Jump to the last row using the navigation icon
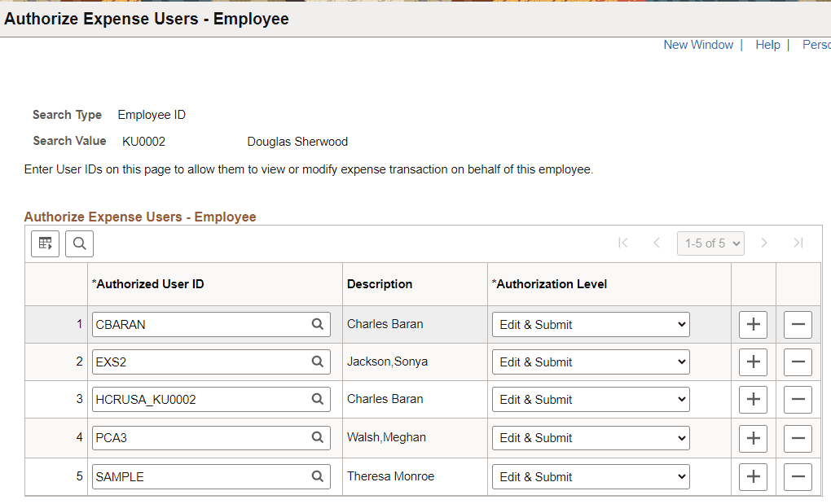 pos(799,243)
